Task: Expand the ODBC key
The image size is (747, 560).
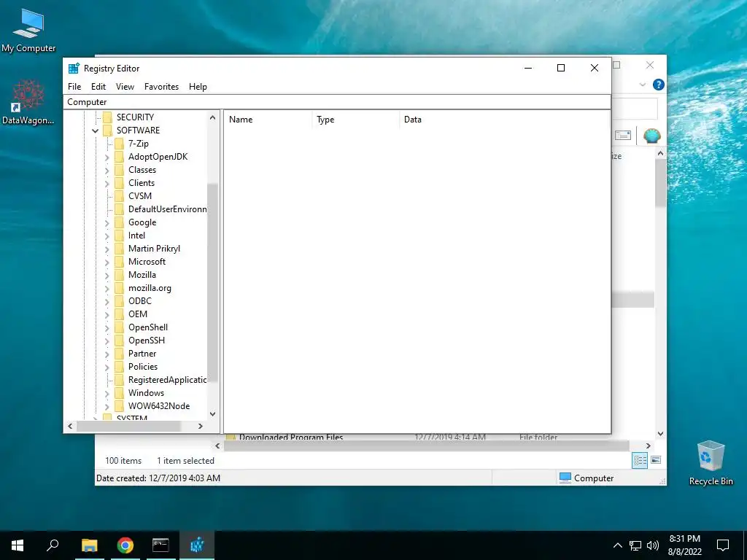Action: [107, 301]
